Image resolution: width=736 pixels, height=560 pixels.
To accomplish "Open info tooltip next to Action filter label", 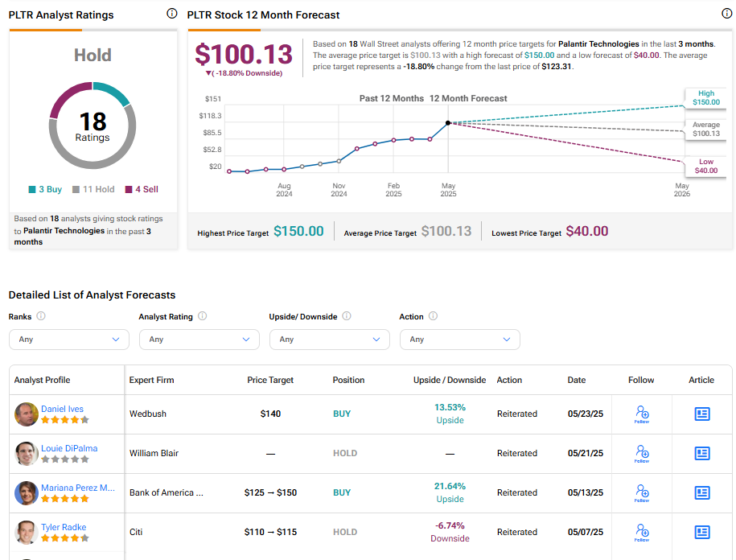I will point(434,316).
